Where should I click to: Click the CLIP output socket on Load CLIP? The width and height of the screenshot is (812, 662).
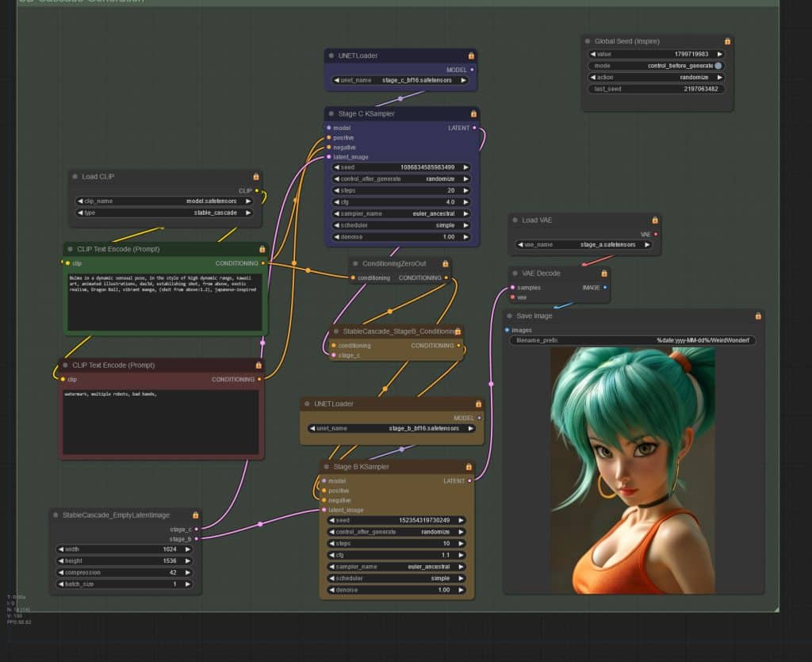pos(257,191)
